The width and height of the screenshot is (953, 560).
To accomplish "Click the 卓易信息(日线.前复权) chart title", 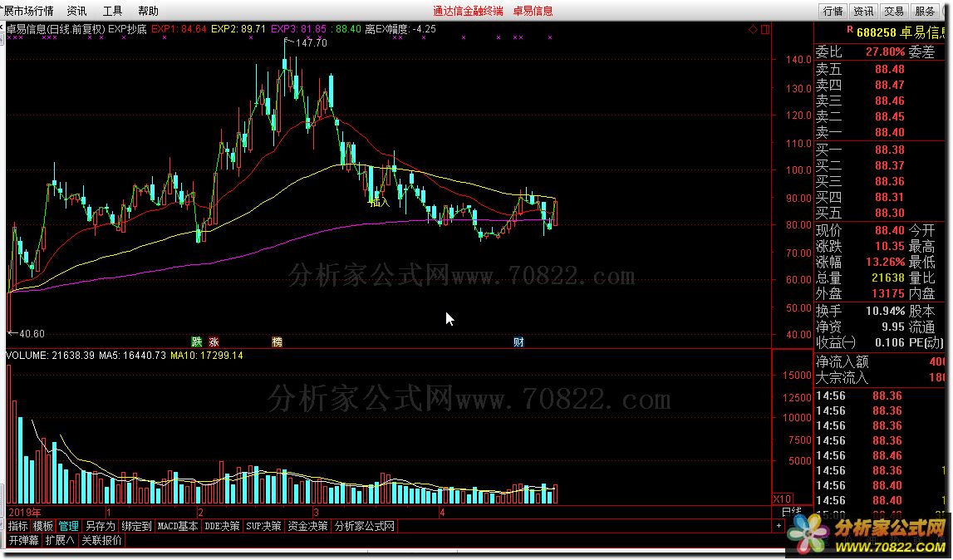I will (56, 28).
